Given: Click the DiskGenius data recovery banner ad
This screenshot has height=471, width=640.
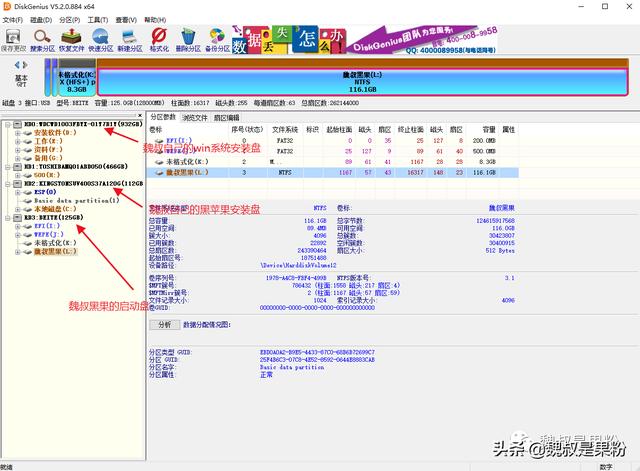Looking at the screenshot, I should (x=364, y=40).
